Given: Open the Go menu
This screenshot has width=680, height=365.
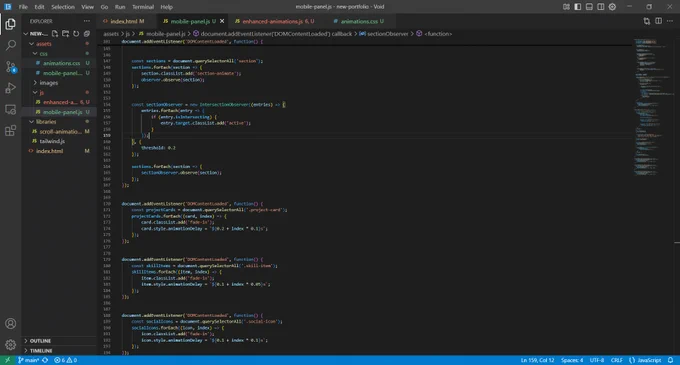Looking at the screenshot, I should coord(104,7).
